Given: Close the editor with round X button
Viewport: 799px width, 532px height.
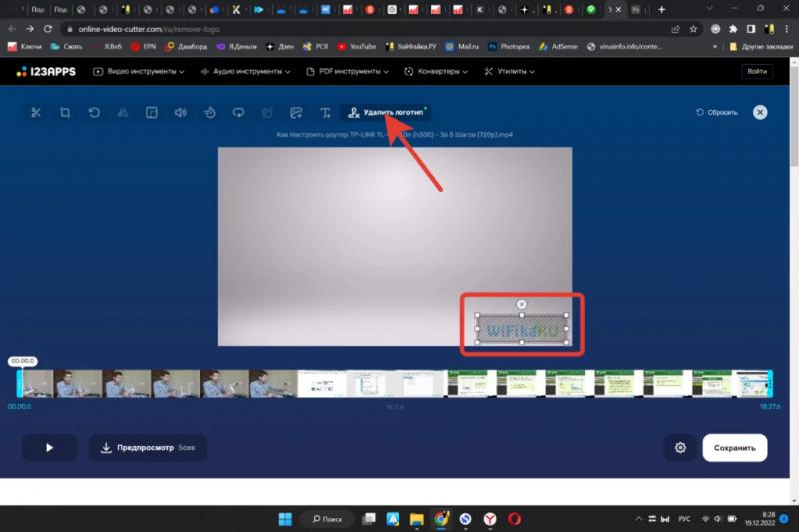Looking at the screenshot, I should click(x=760, y=113).
